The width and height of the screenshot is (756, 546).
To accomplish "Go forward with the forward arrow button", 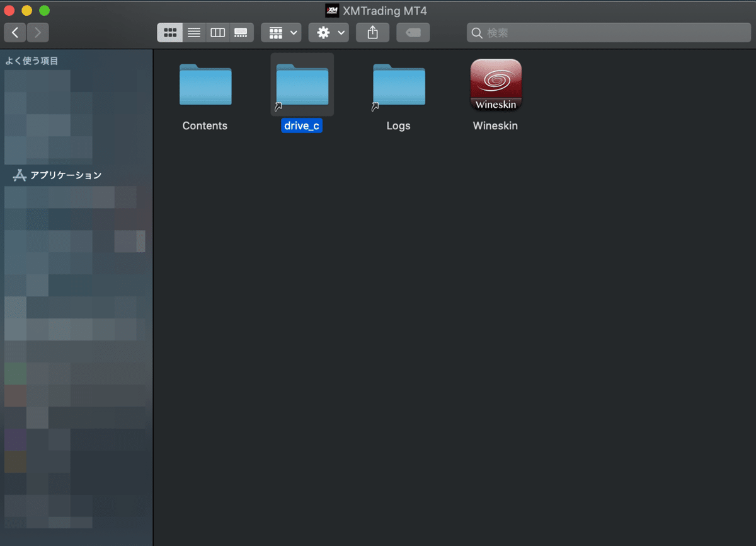I will (x=38, y=32).
